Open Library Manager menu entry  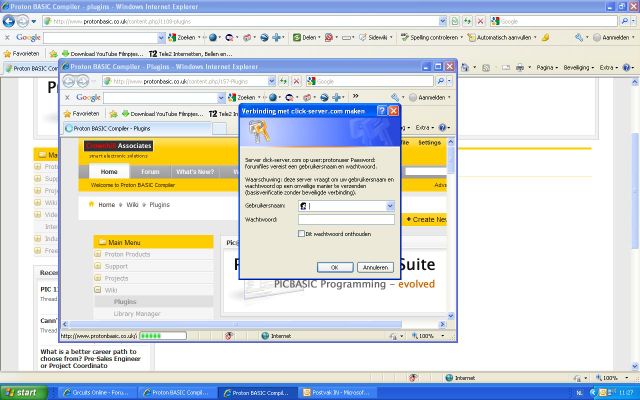tap(137, 313)
